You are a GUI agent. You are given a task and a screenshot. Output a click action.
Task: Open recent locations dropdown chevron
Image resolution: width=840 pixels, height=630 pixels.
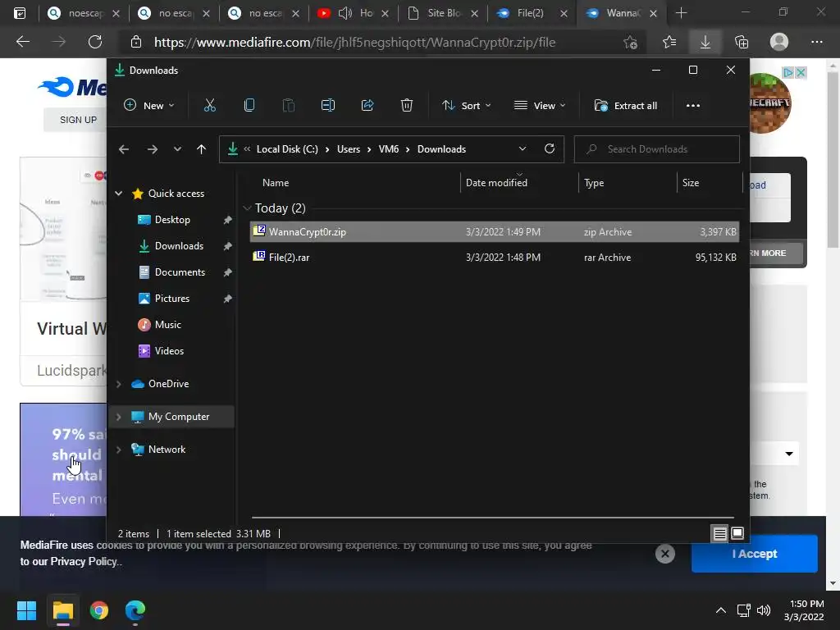[177, 149]
